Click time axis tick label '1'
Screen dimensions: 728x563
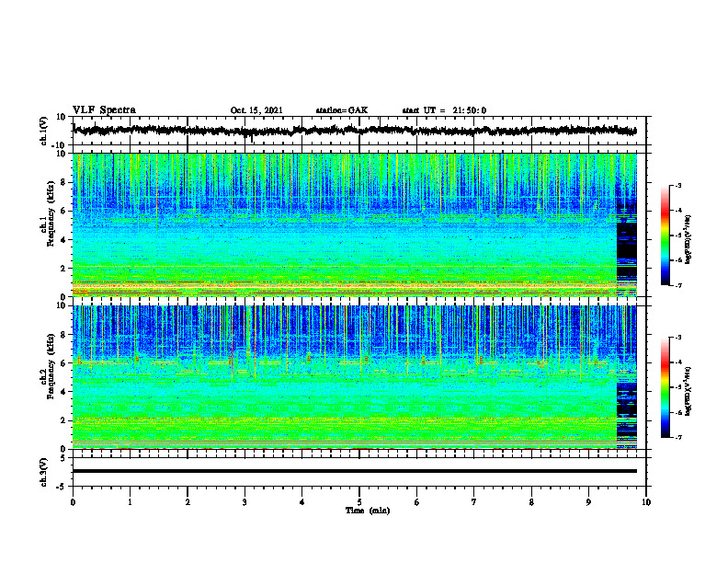(130, 502)
